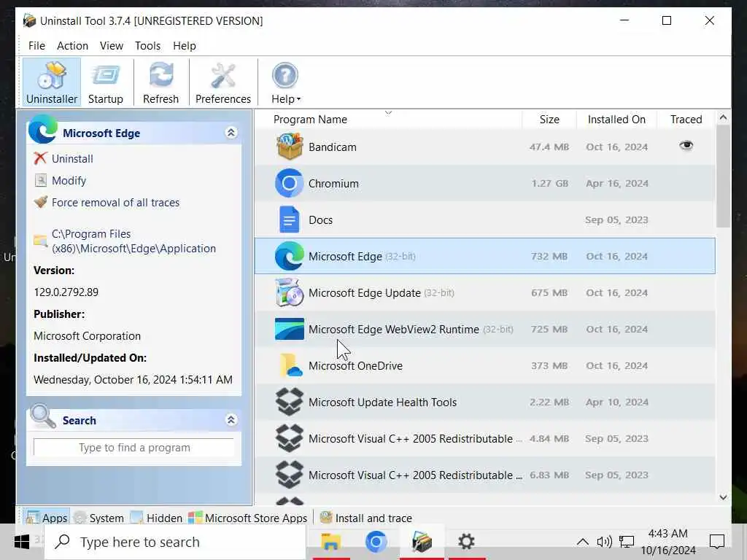Open the Tools menu

147,46
